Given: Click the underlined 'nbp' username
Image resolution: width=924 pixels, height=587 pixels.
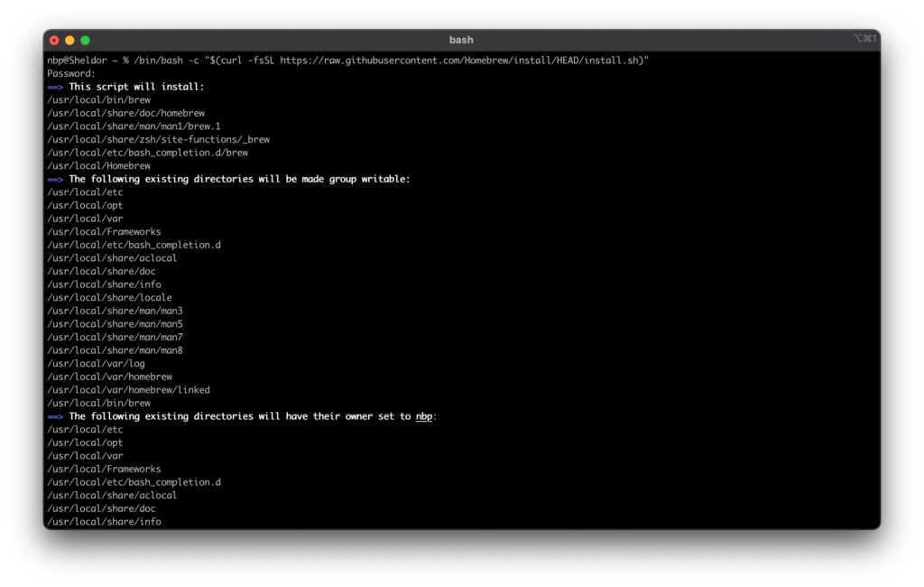Looking at the screenshot, I should [x=424, y=416].
